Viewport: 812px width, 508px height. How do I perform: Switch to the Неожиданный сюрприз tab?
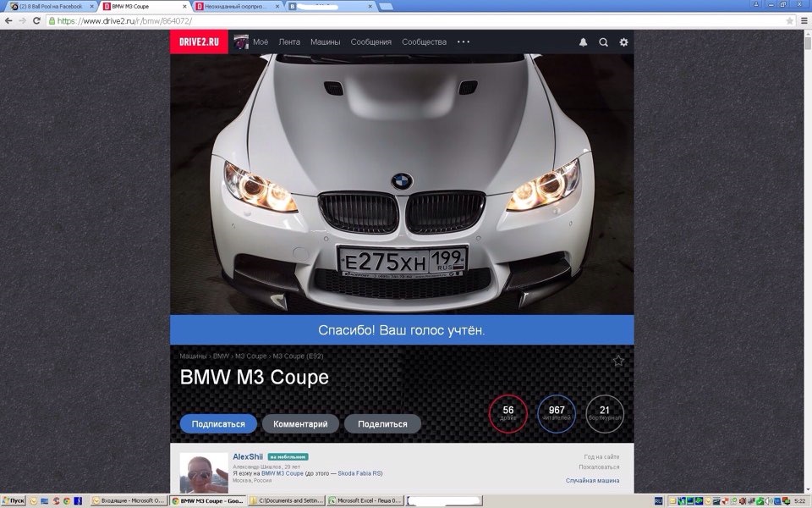[236, 7]
